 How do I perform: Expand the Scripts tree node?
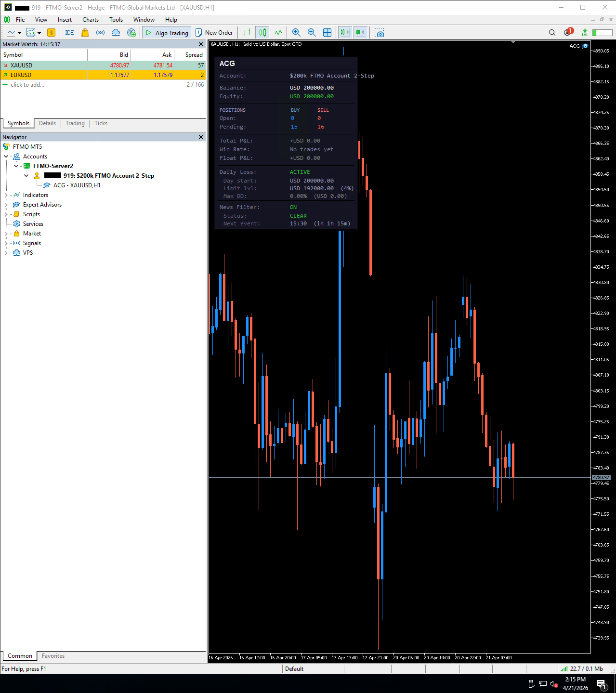(6, 214)
